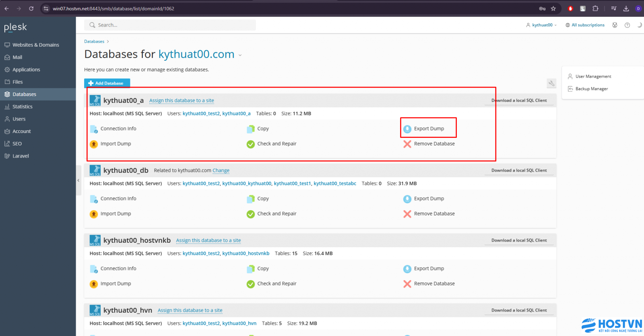Click Assign this database to a site for kythuat00_hvn
644x336 pixels.
click(x=190, y=310)
